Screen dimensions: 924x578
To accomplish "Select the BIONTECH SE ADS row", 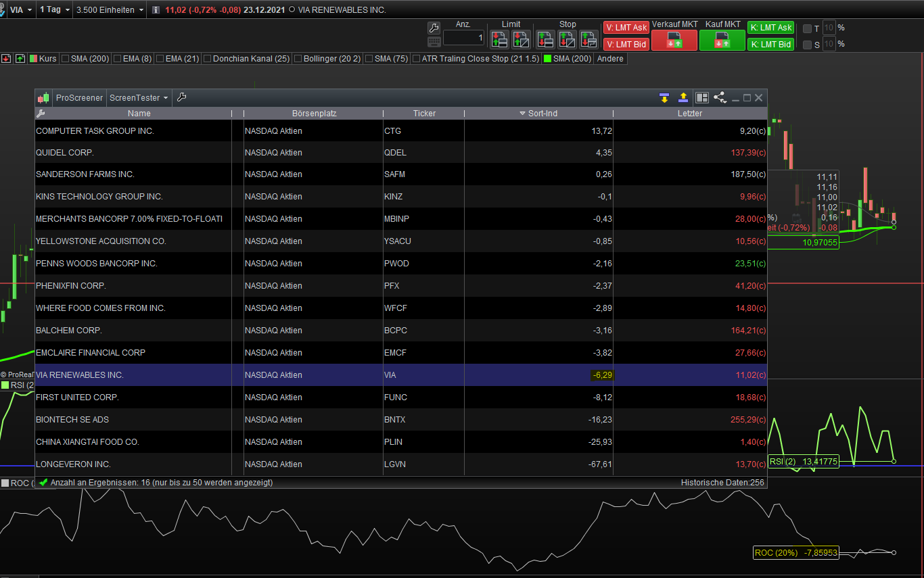I will (72, 420).
